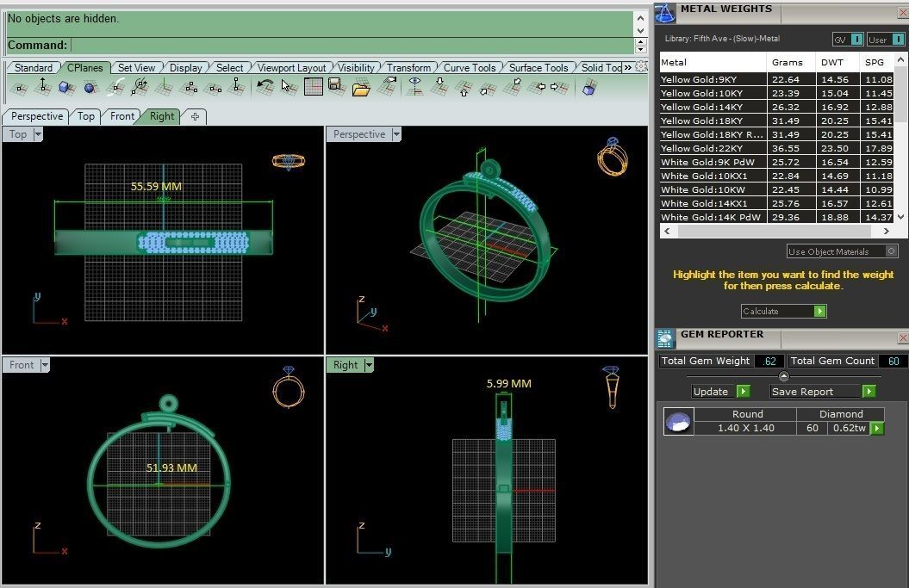The width and height of the screenshot is (909, 588).
Task: Open toolbar options gear icon
Action: 640,66
